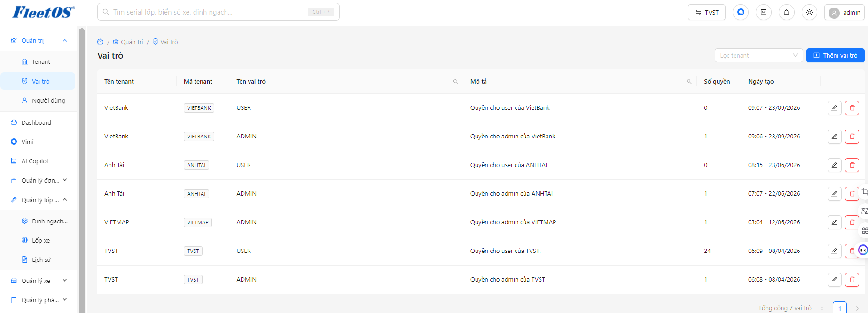The image size is (868, 313).
Task: Open Người dùng in the sidebar
Action: [x=38, y=100]
